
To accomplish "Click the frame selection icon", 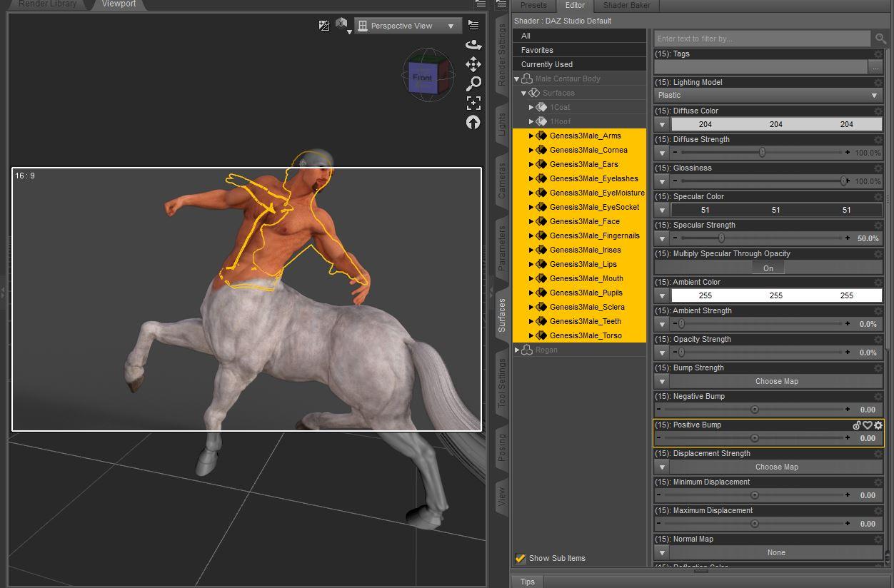I will tap(473, 103).
